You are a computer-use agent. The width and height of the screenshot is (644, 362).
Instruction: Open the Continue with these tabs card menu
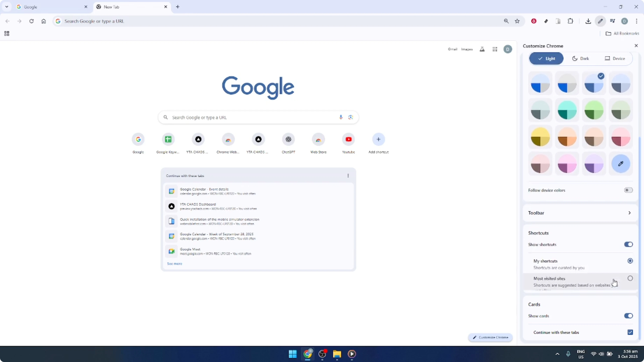348,176
